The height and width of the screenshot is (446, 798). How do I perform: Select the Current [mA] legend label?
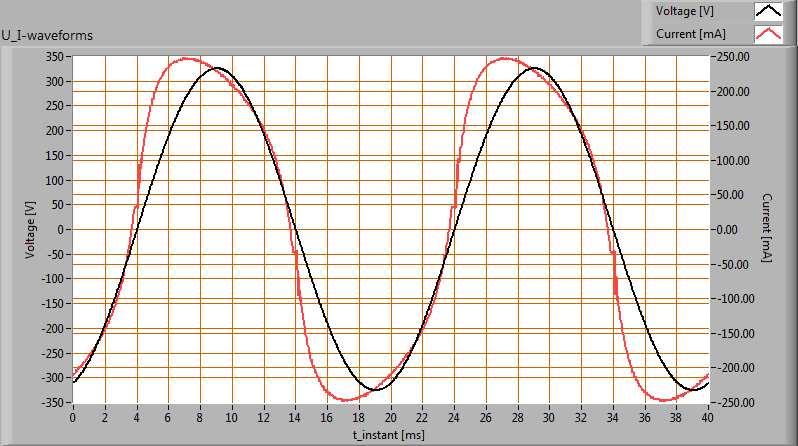click(690, 33)
